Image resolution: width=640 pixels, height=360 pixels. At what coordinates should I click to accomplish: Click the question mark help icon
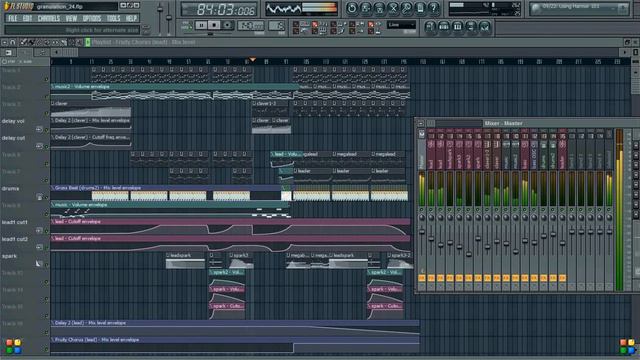(434, 8)
